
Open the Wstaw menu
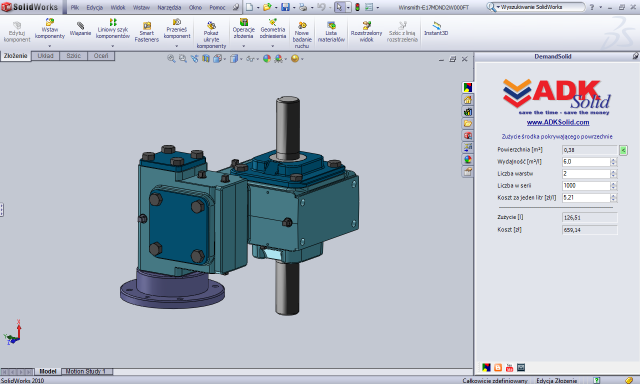(x=141, y=7)
